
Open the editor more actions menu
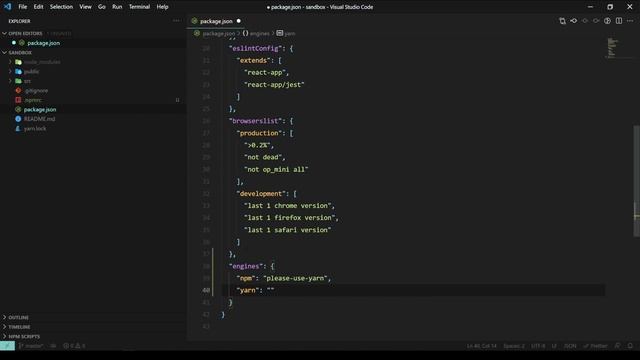[x=630, y=21]
